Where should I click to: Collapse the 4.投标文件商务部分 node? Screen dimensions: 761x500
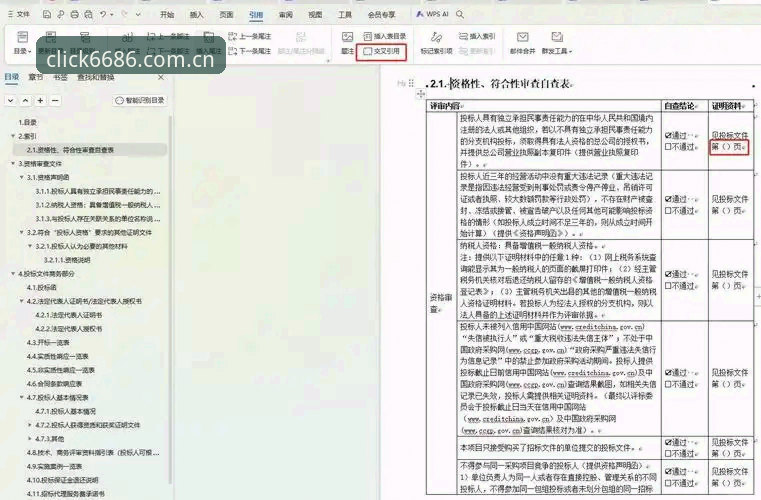point(13,274)
